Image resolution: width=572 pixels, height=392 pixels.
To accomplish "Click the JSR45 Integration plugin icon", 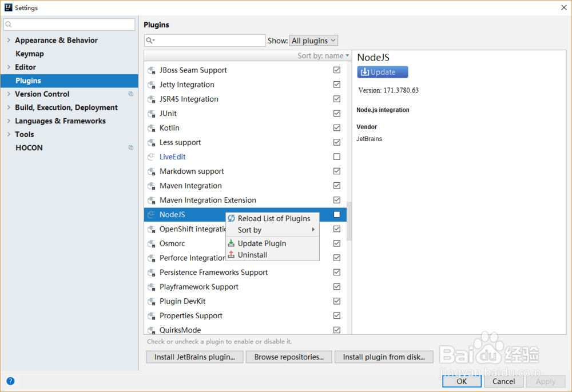I will coord(152,99).
